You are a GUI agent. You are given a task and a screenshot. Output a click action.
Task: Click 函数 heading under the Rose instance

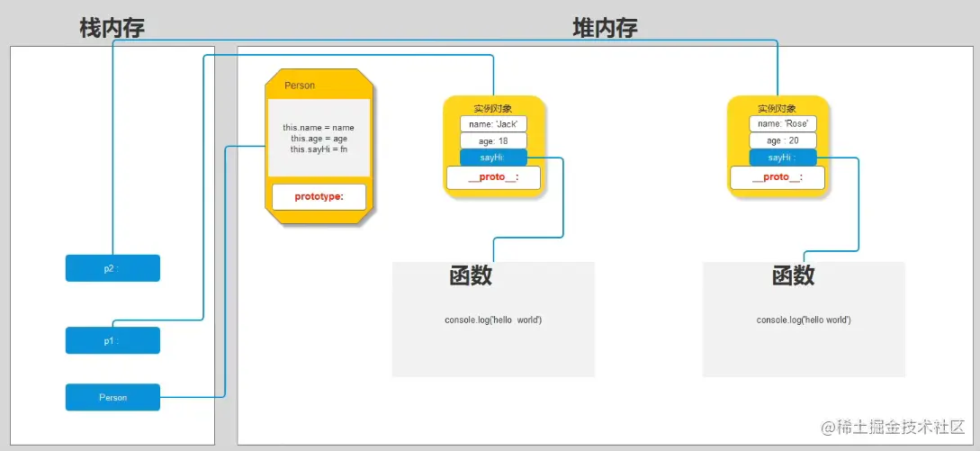(x=793, y=275)
